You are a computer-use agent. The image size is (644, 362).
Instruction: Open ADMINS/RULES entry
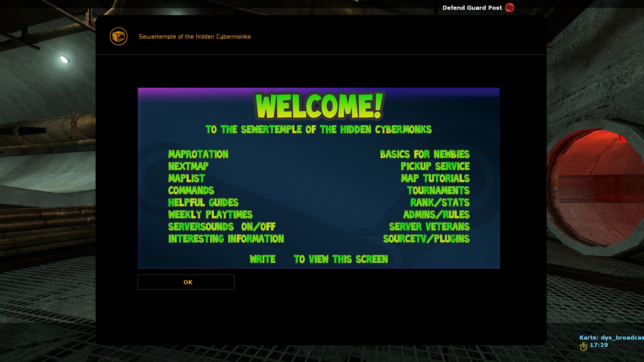[436, 215]
